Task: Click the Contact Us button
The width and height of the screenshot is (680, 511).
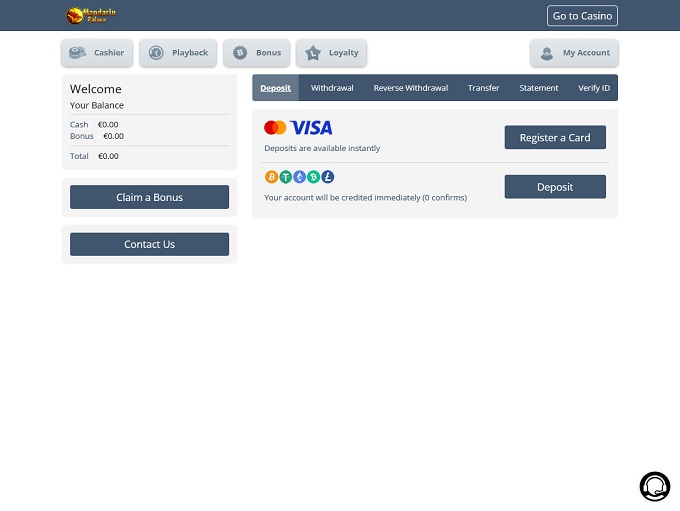Action: (x=149, y=244)
